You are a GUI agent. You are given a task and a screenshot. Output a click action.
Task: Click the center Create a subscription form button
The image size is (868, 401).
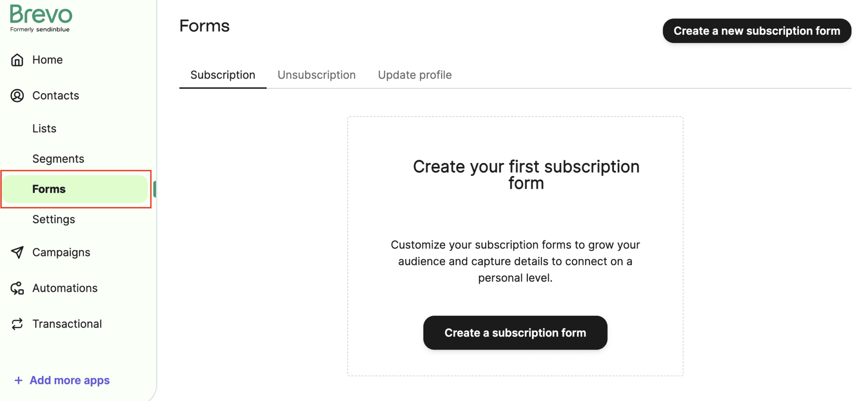(x=515, y=333)
